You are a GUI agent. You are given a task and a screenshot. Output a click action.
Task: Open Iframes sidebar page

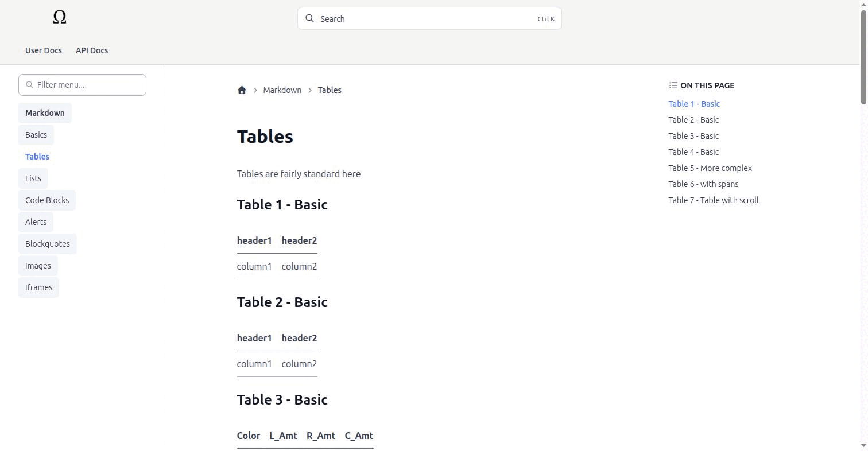tap(38, 287)
